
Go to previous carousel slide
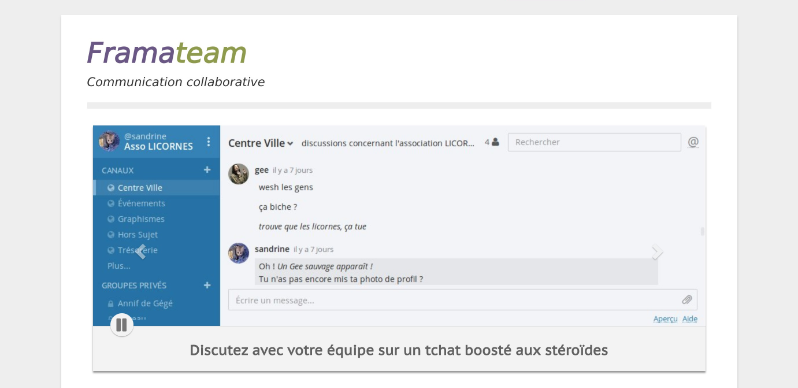tap(140, 251)
